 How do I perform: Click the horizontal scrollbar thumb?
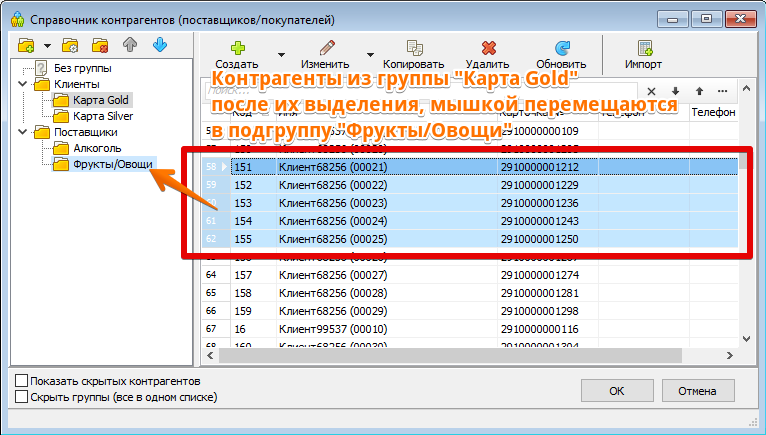coord(450,355)
